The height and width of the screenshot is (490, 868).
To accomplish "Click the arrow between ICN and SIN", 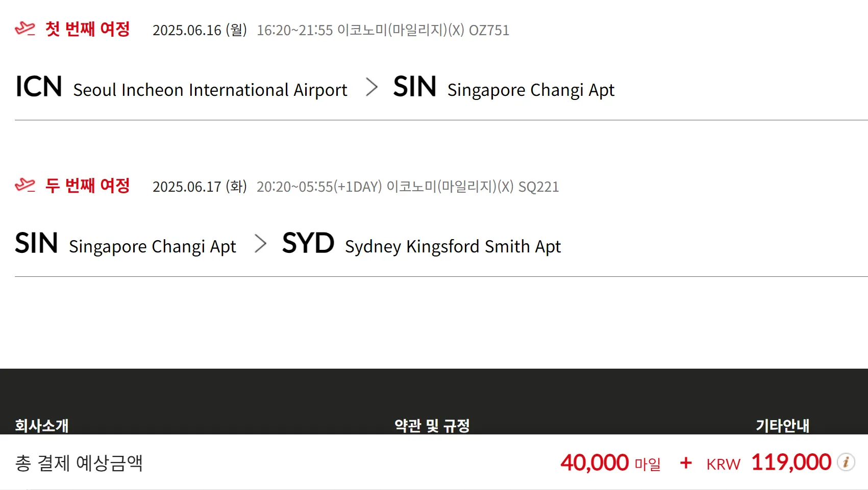I will 371,87.
